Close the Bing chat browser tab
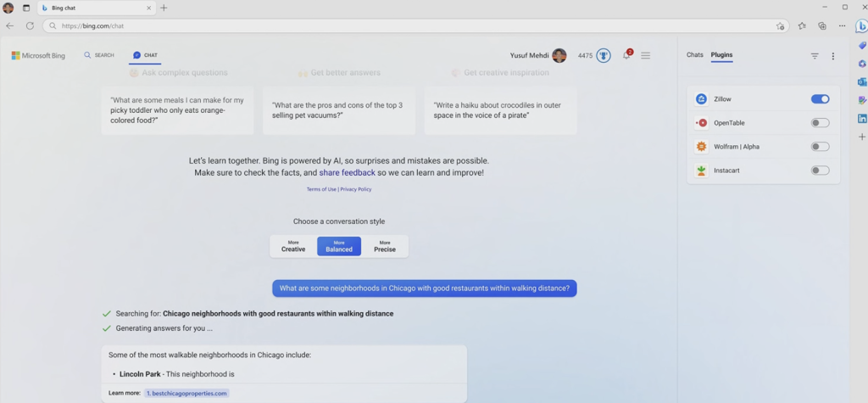This screenshot has width=868, height=403. click(149, 8)
